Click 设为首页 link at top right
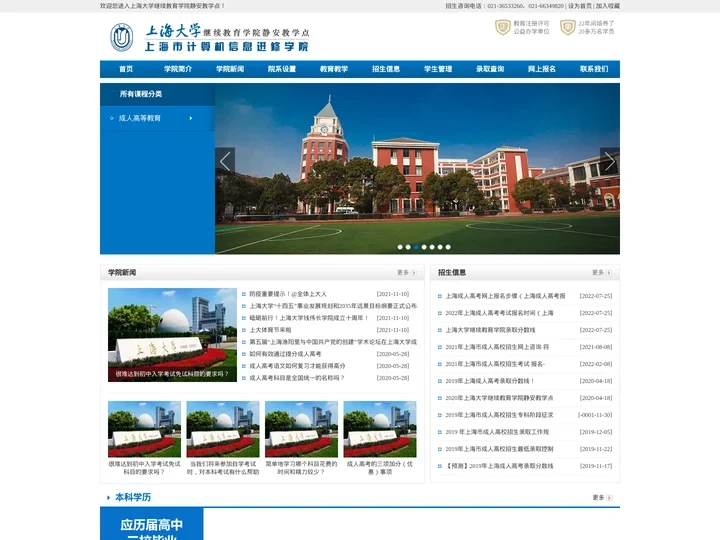720x540 pixels. [x=580, y=6]
